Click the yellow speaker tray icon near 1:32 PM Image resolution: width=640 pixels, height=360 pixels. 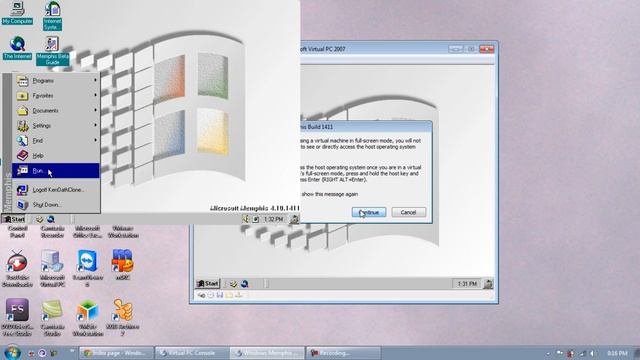point(246,219)
